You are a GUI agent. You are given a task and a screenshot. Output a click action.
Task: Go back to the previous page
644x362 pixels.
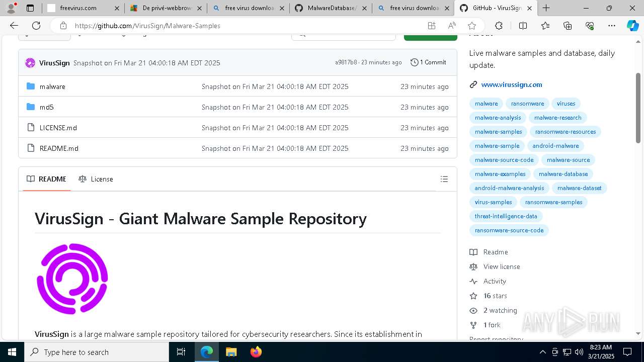coord(14,26)
